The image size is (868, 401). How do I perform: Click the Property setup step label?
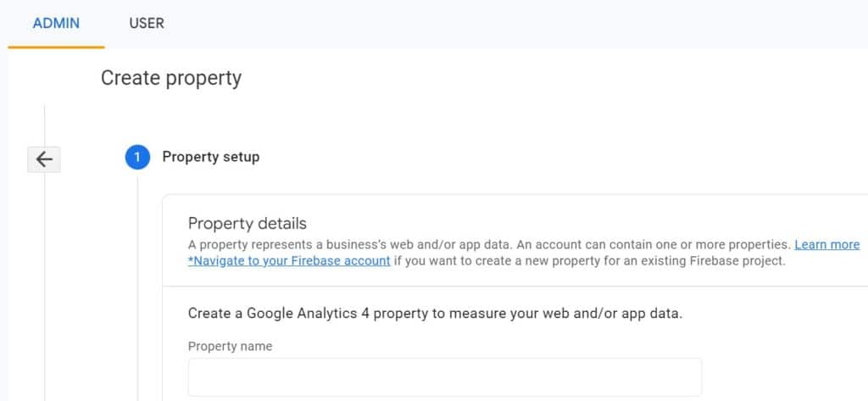pyautogui.click(x=211, y=158)
